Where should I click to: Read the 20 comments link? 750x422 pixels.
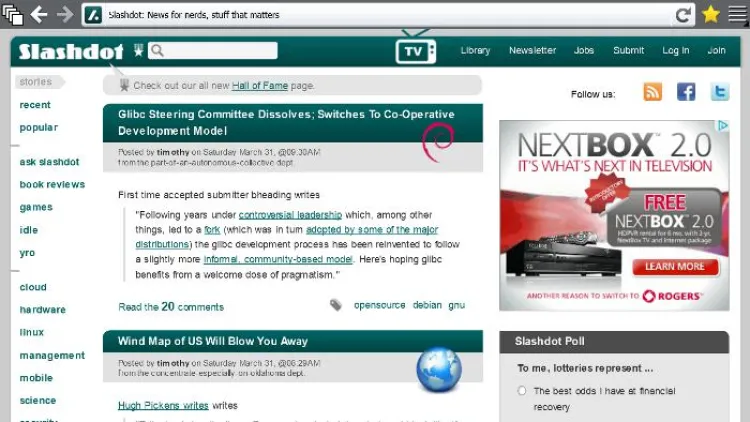[x=171, y=307]
